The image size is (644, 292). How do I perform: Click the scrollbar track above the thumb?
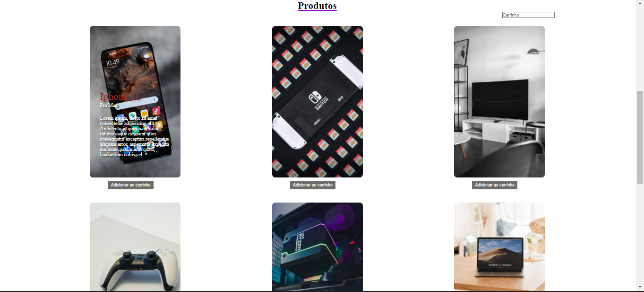[640, 48]
